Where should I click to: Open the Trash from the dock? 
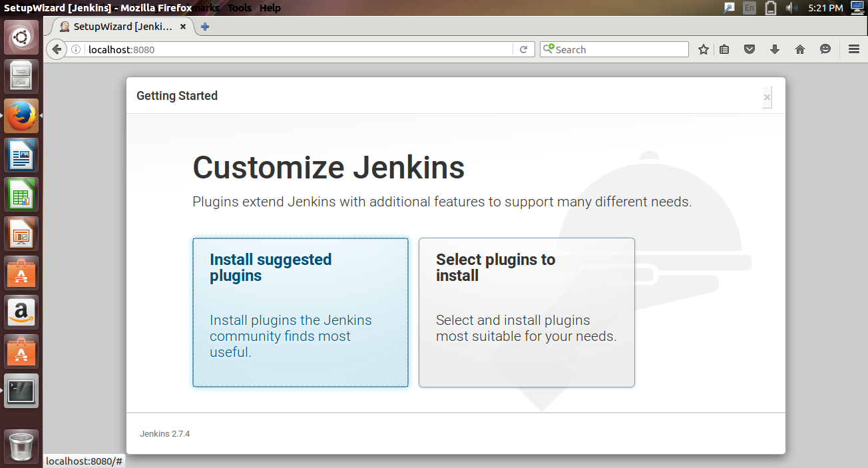pyautogui.click(x=21, y=446)
